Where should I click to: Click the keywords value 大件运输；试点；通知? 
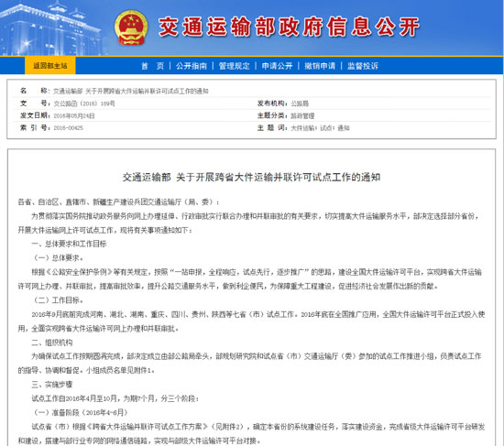coord(320,128)
